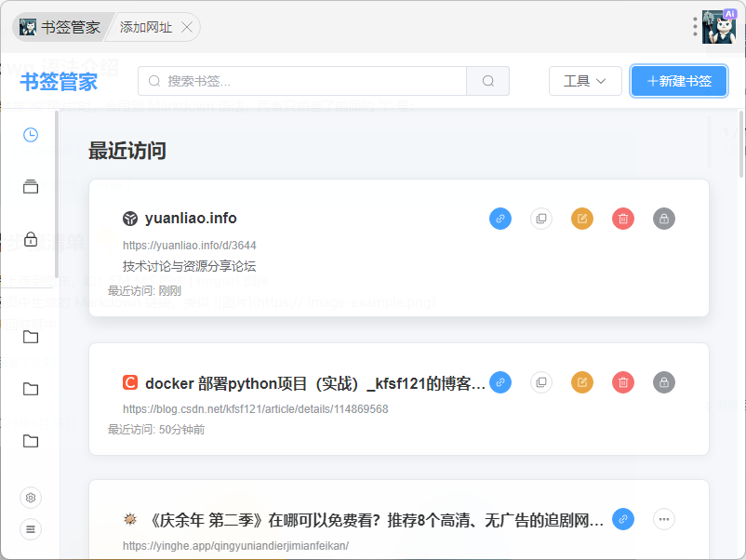Screen dimensions: 746x560
Task: Click the 最近访问: 50分钟前 text
Action: coord(156,430)
